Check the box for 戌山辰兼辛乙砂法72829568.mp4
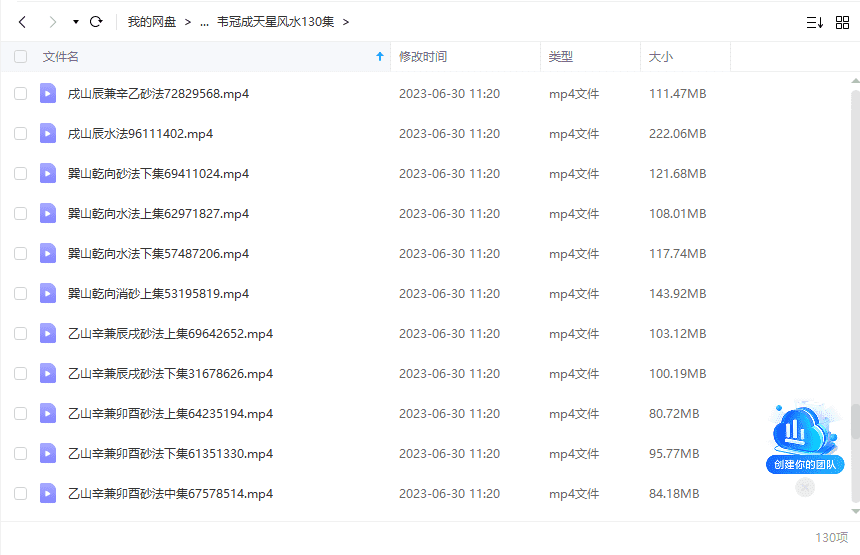This screenshot has width=860, height=555. pos(21,93)
